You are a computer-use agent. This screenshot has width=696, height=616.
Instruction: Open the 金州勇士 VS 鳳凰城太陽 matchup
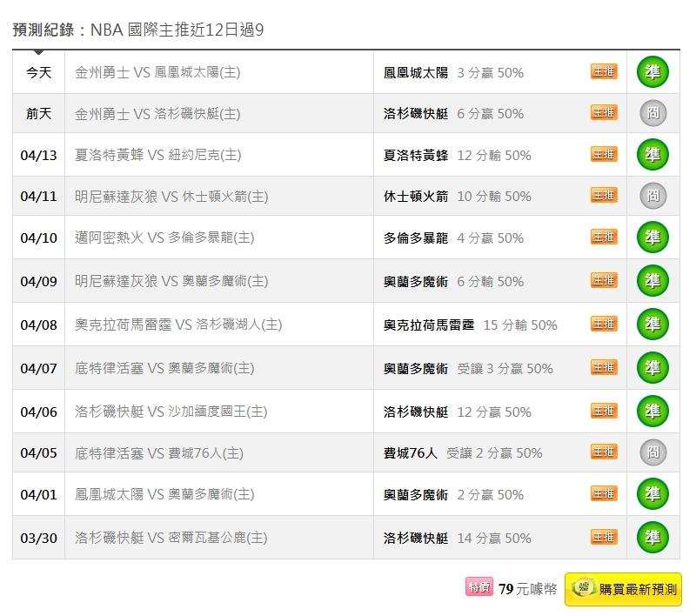tap(157, 73)
